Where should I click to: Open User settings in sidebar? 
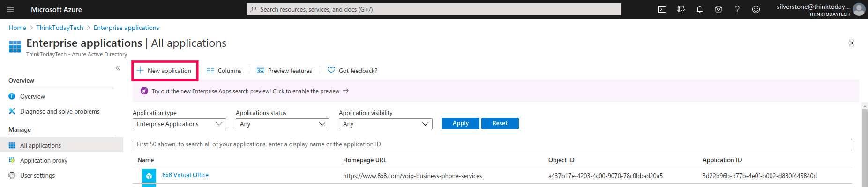[37, 175]
